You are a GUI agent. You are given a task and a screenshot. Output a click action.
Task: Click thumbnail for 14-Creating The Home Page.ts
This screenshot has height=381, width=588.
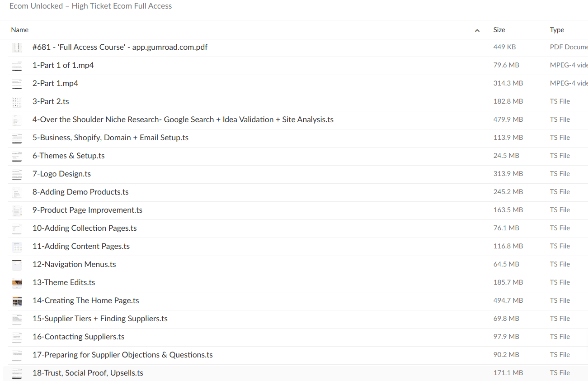tap(17, 301)
